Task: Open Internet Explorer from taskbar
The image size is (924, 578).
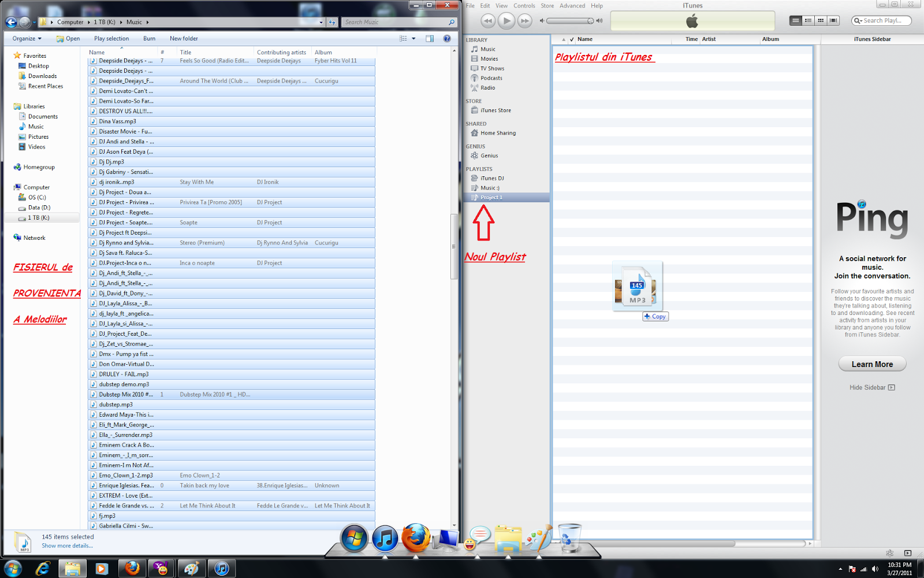Action: [43, 569]
